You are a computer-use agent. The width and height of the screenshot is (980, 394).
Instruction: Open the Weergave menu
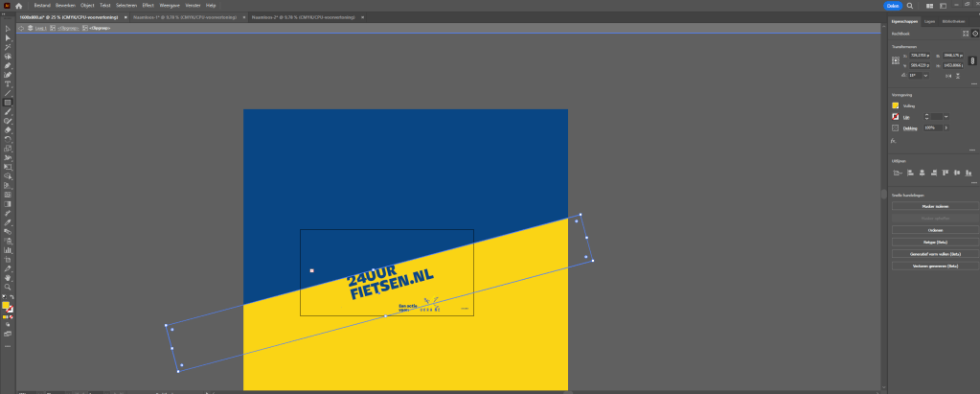(x=169, y=6)
